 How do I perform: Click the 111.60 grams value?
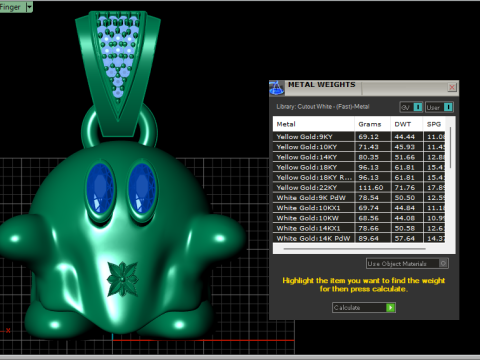tap(371, 188)
